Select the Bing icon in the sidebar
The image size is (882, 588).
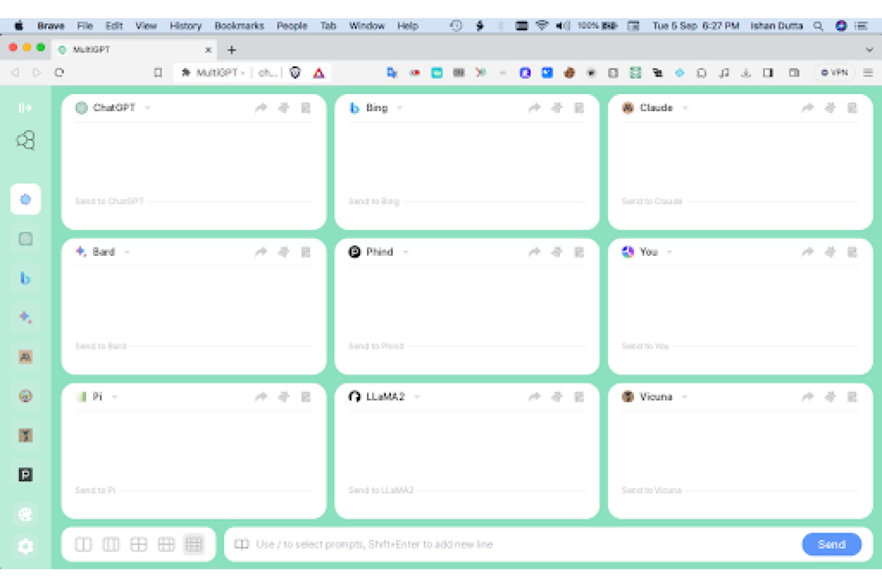coord(25,278)
